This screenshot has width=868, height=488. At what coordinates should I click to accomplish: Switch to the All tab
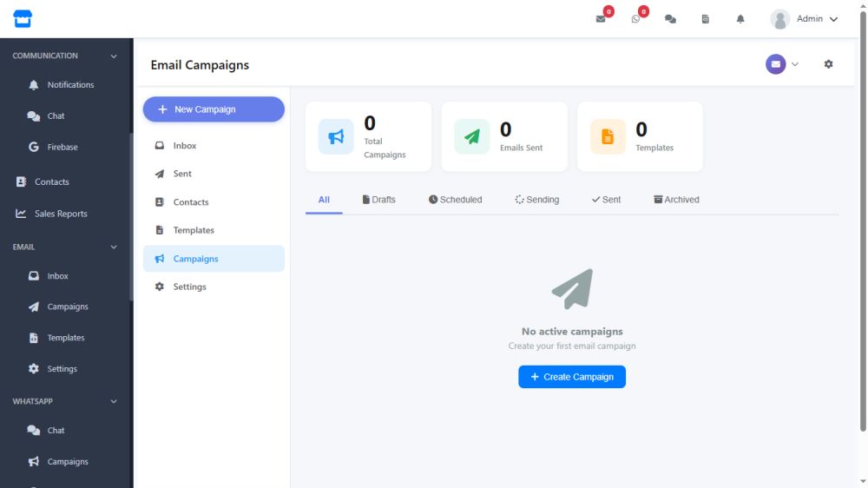tap(324, 200)
